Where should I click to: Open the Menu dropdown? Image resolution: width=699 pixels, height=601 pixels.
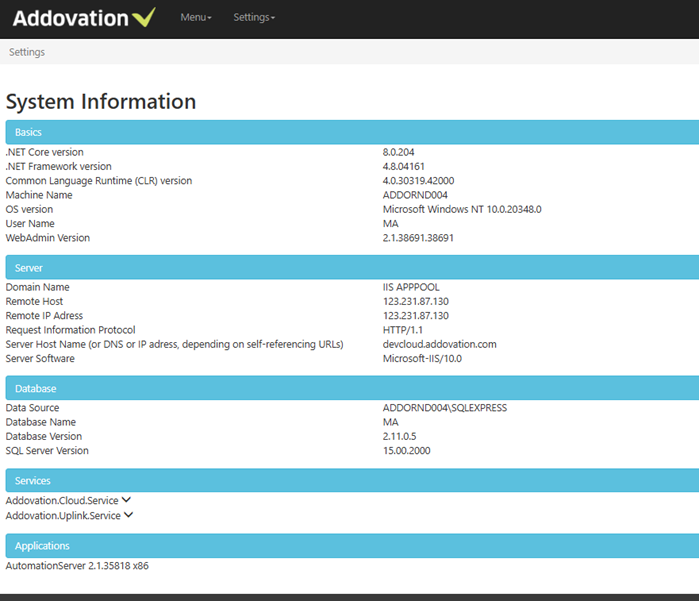tap(196, 17)
